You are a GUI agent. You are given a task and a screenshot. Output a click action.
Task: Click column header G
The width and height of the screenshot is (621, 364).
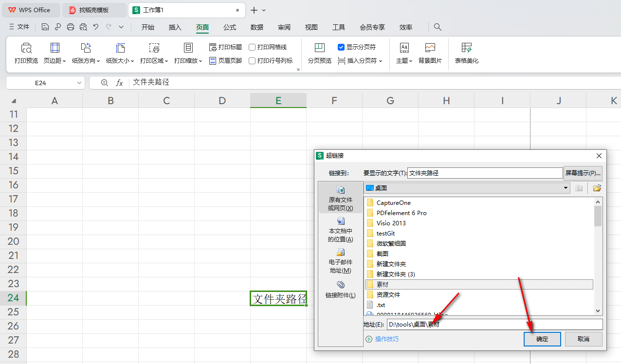coord(390,101)
